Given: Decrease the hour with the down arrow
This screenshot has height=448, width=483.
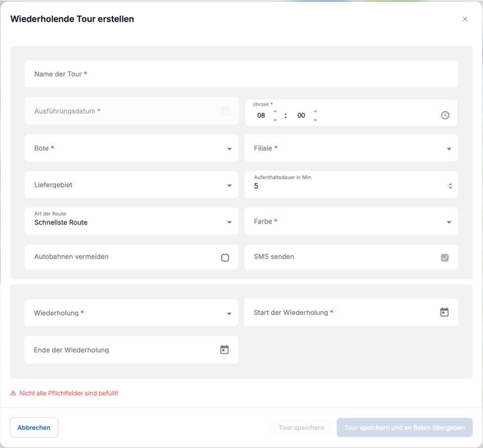Looking at the screenshot, I should pos(275,120).
